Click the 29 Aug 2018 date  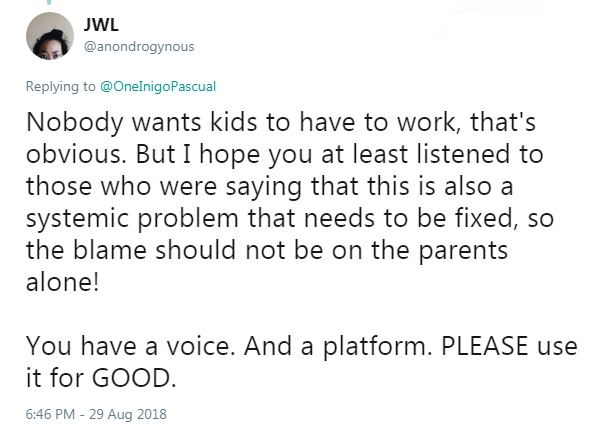(x=128, y=414)
